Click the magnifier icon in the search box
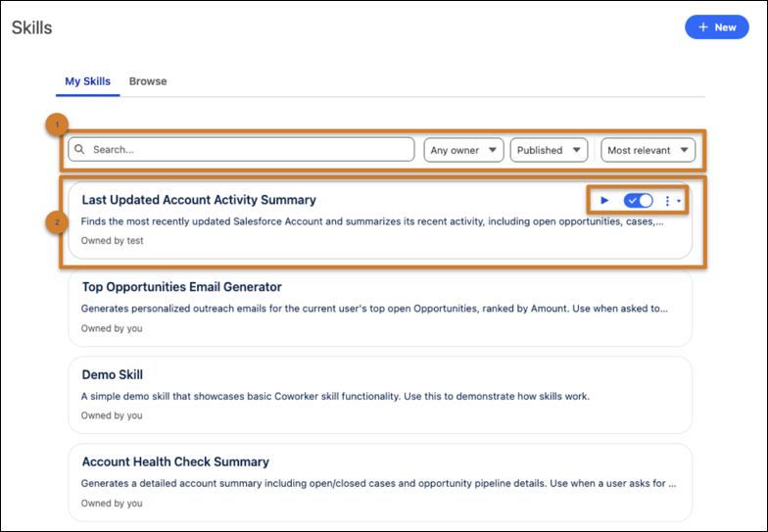The width and height of the screenshot is (768, 532). point(80,149)
